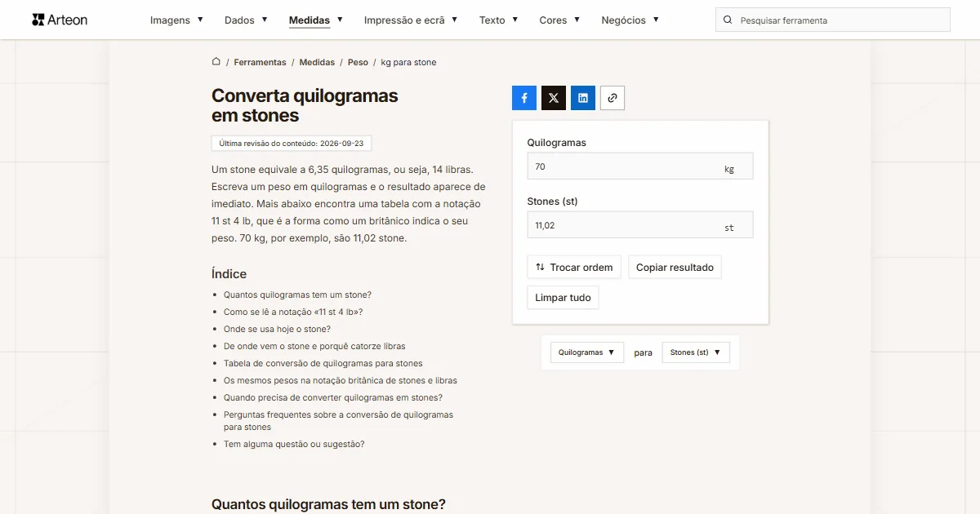Share page on LinkedIn
This screenshot has height=514, width=980.
pos(583,98)
